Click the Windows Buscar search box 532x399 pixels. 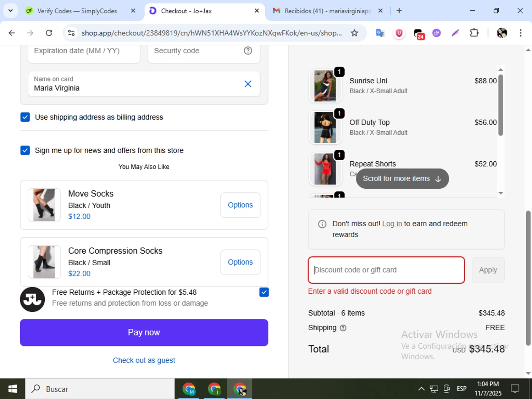coord(100,389)
